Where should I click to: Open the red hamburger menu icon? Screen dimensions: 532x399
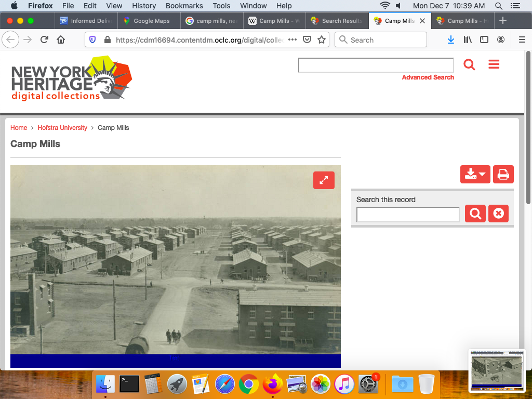pyautogui.click(x=494, y=64)
